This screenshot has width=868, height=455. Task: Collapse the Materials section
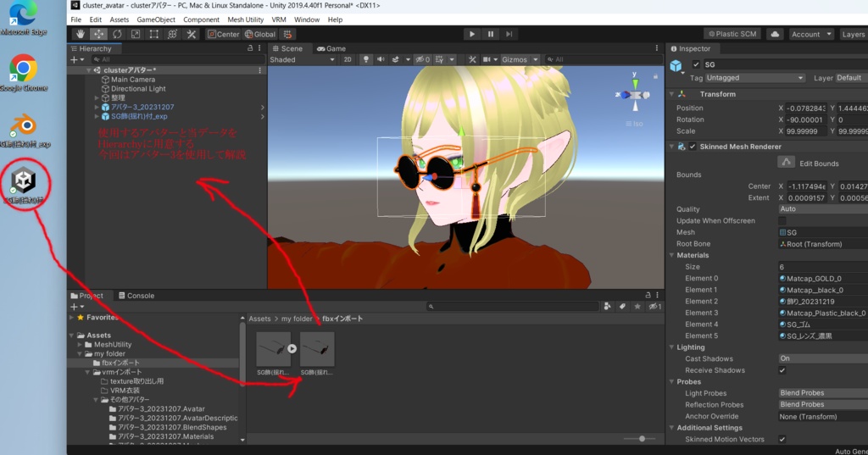671,255
